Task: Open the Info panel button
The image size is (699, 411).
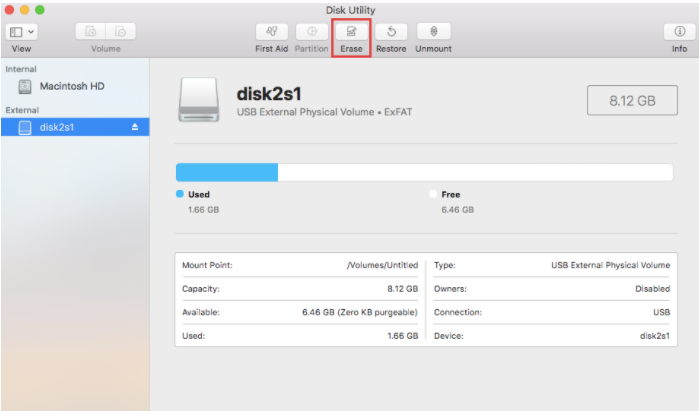Action: (679, 32)
